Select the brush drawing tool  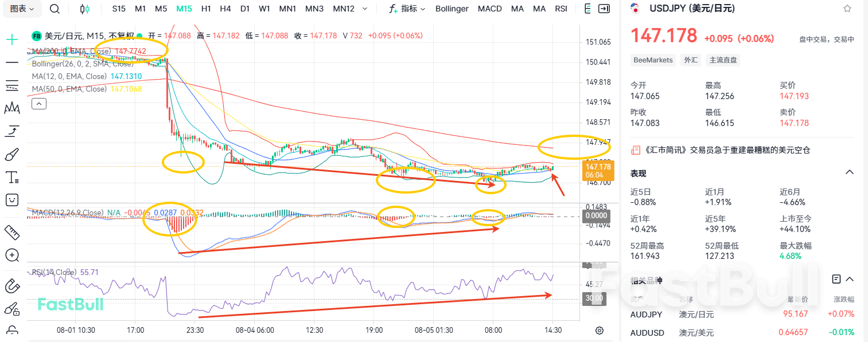pos(11,154)
